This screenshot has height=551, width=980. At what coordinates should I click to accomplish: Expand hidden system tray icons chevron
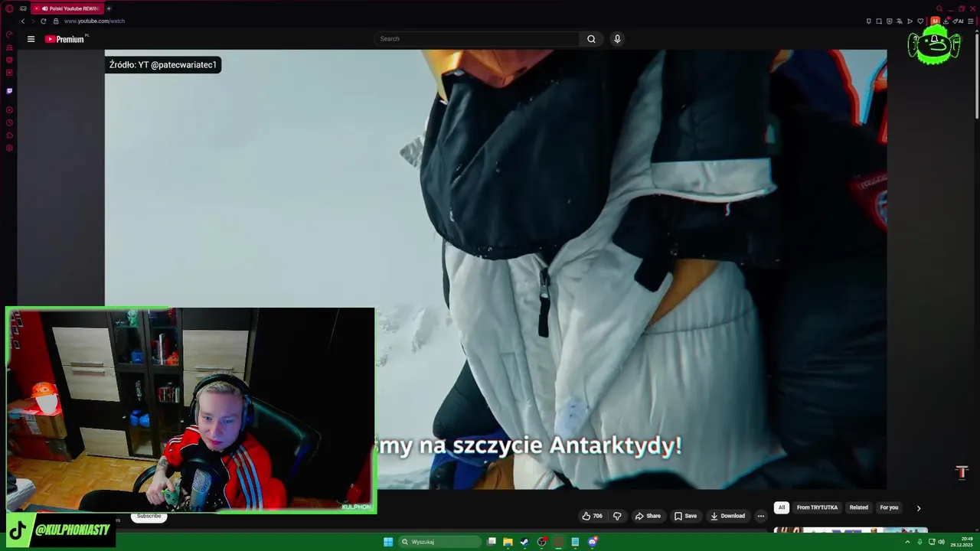[x=907, y=542]
